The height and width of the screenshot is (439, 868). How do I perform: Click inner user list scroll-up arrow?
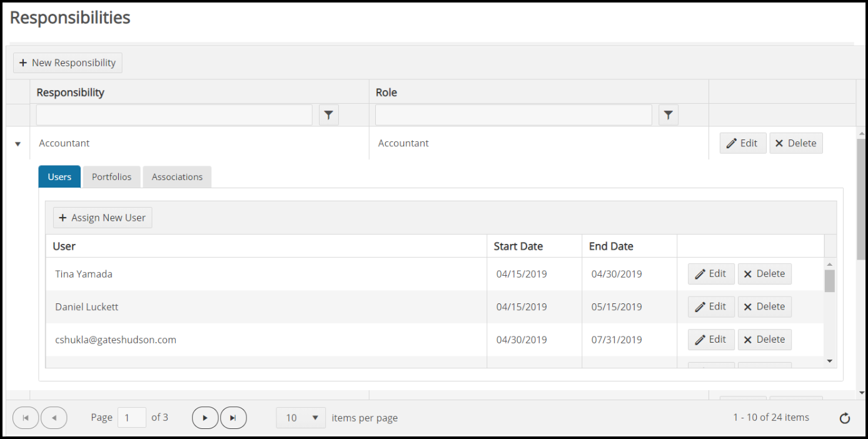coord(830,265)
